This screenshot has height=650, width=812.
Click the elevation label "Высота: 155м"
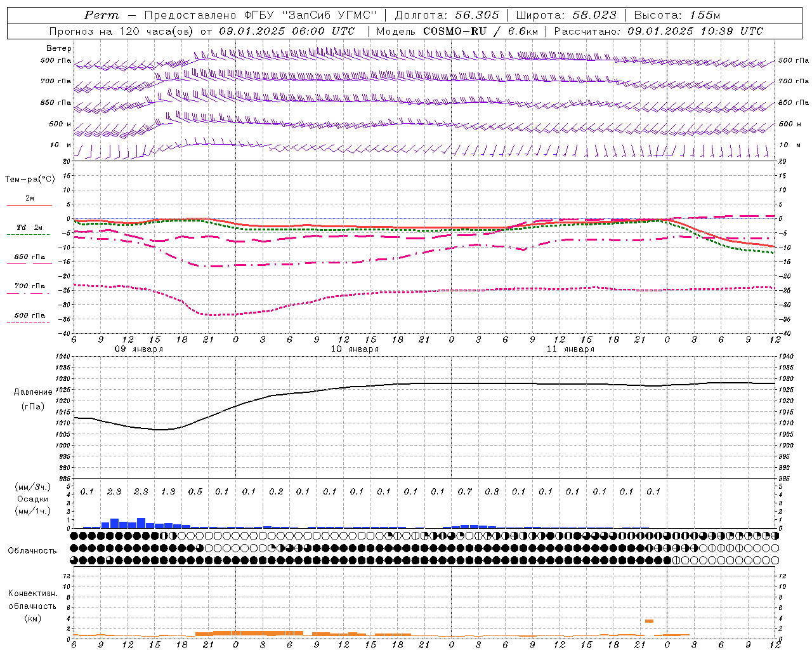point(677,15)
